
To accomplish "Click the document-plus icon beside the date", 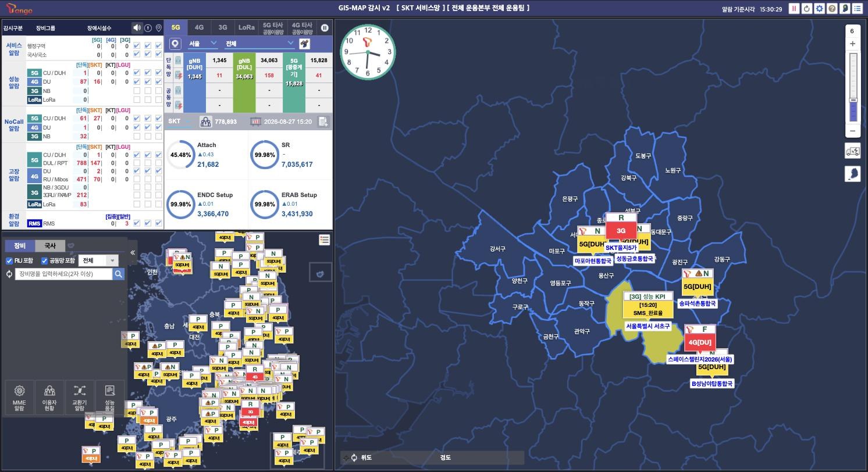I will pyautogui.click(x=323, y=121).
